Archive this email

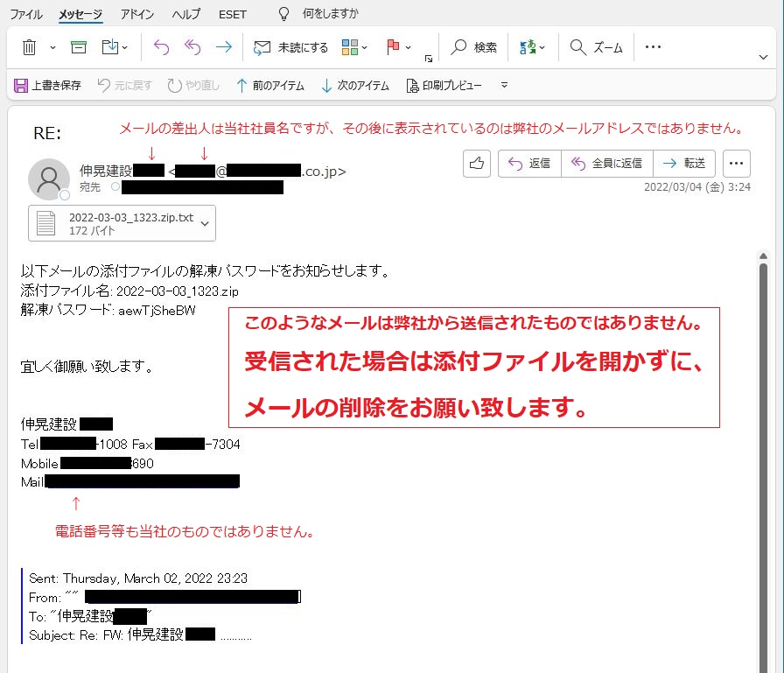click(80, 47)
